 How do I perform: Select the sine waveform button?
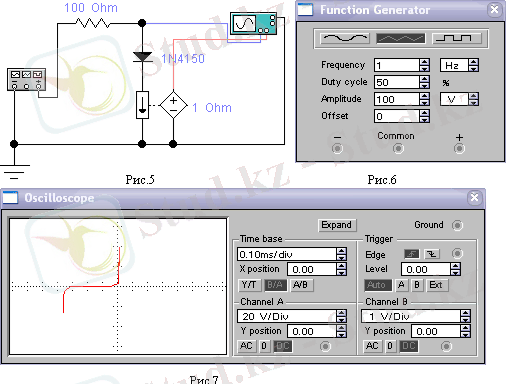(x=345, y=39)
